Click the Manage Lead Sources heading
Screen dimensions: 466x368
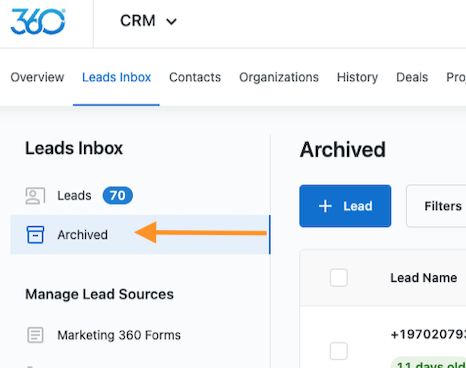tap(99, 294)
